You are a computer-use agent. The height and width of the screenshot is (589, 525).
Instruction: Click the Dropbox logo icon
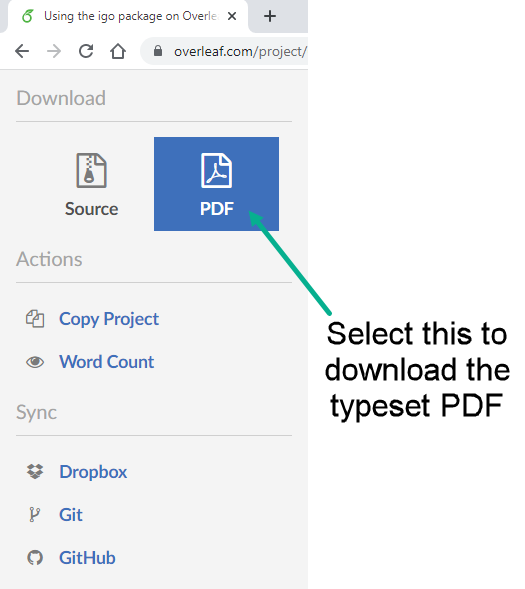[x=35, y=471]
